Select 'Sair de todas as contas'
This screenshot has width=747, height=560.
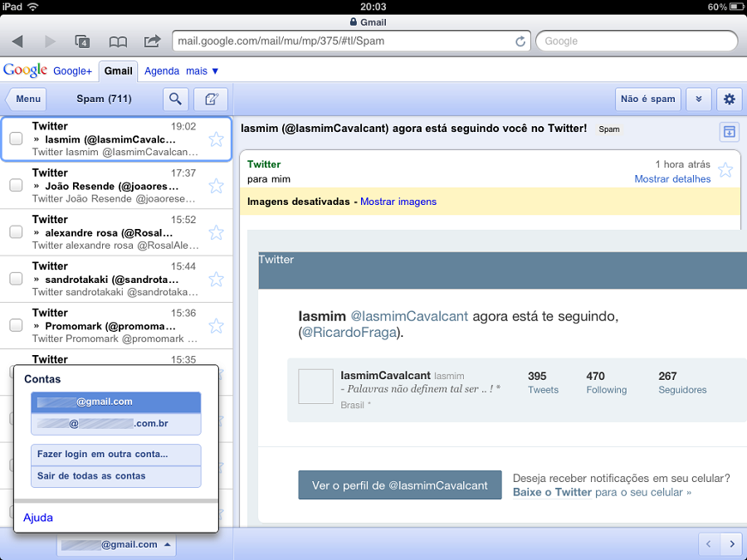coord(91,476)
